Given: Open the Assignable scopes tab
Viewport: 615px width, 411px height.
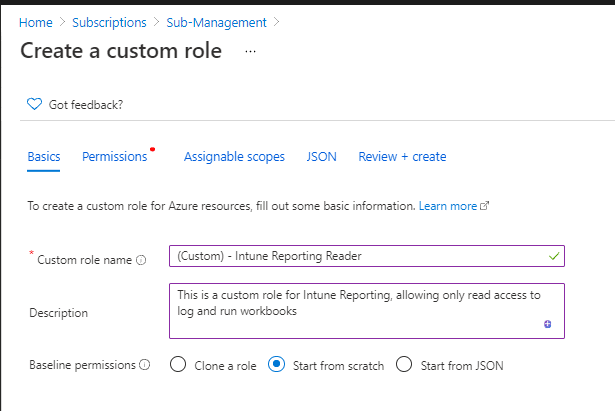Looking at the screenshot, I should [234, 156].
